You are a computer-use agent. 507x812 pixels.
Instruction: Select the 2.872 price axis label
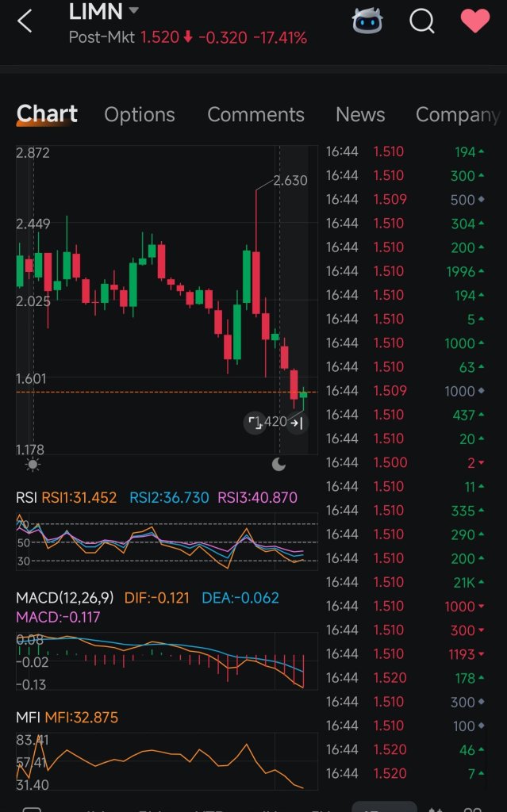tap(33, 153)
